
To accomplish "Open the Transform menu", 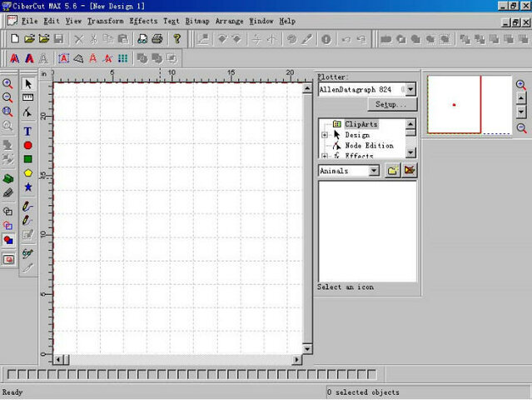I will (106, 21).
